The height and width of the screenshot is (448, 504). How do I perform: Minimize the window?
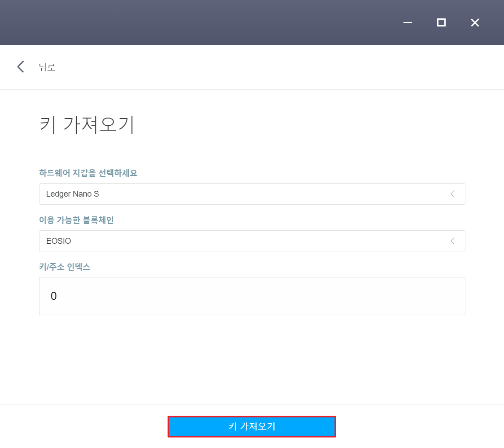pos(408,22)
